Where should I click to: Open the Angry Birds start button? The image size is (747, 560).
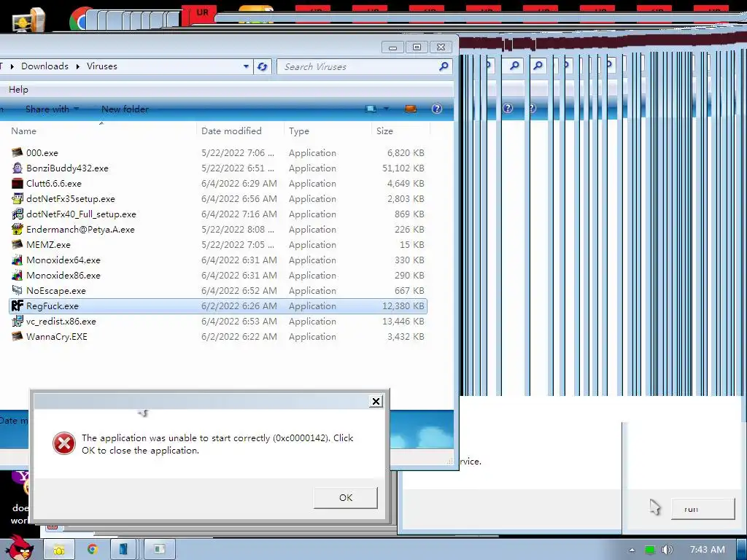tap(20, 548)
